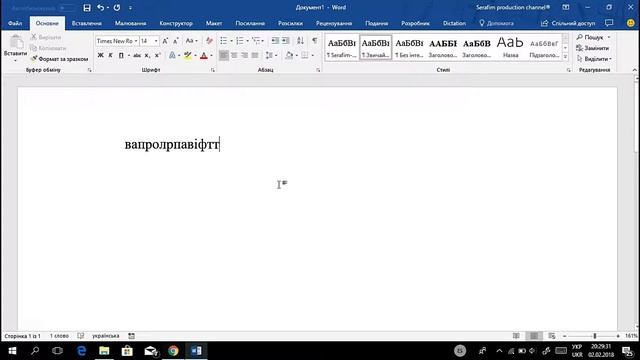Show paragraph marks pilcrow
640x360 pixels.
click(x=314, y=40)
